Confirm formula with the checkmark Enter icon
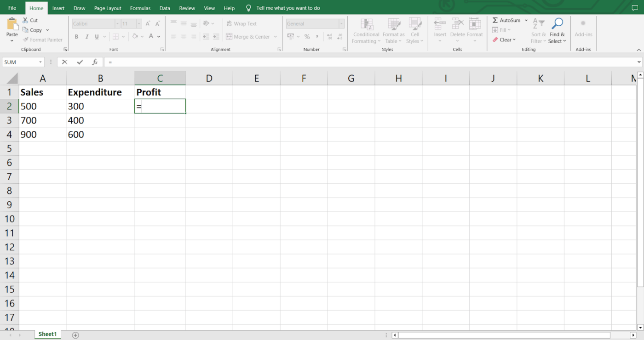644x340 pixels. click(x=80, y=62)
